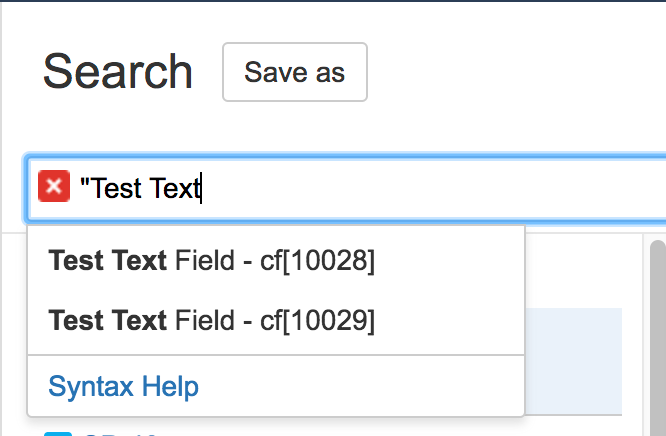The width and height of the screenshot is (666, 436).
Task: Click the Search page heading
Action: tap(117, 72)
